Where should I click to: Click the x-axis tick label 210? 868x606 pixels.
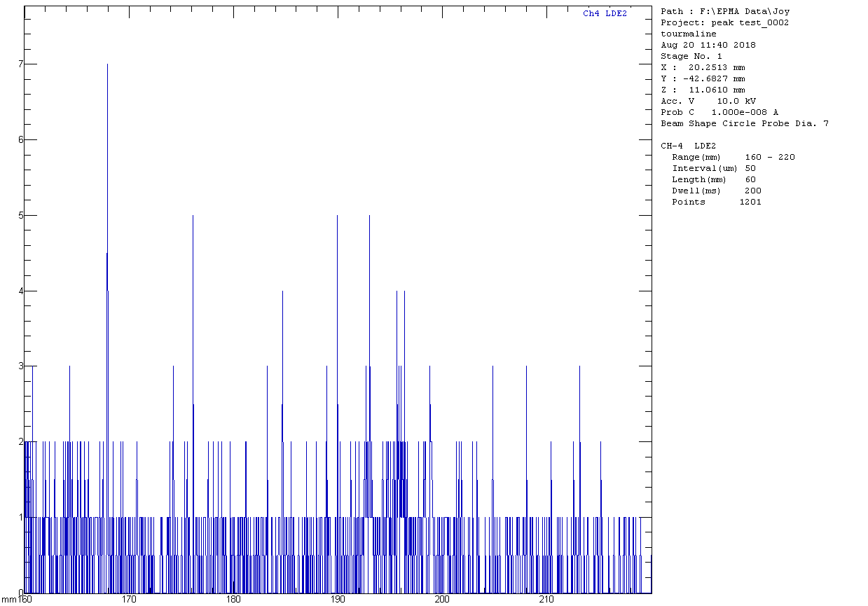click(x=546, y=600)
